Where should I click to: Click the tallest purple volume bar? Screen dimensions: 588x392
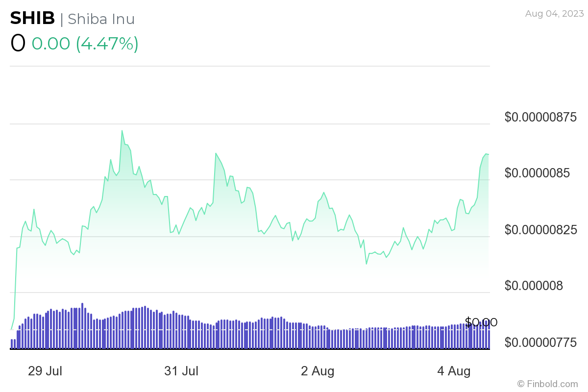tap(82, 325)
